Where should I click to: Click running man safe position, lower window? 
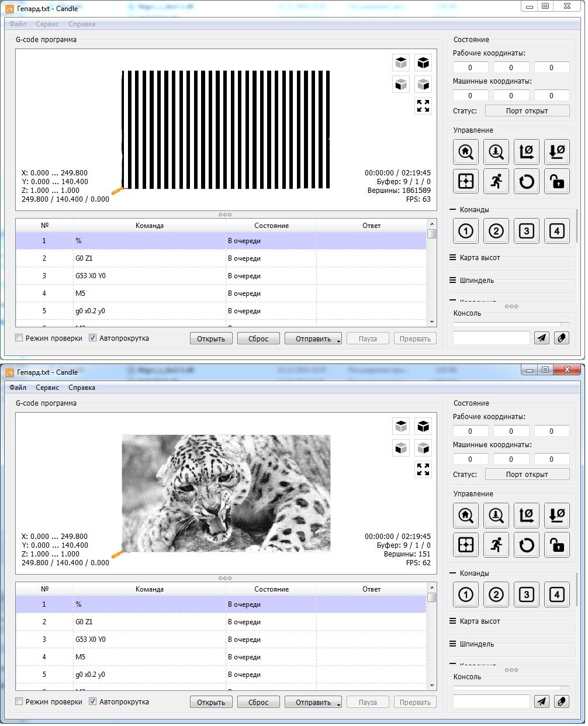pyautogui.click(x=496, y=545)
